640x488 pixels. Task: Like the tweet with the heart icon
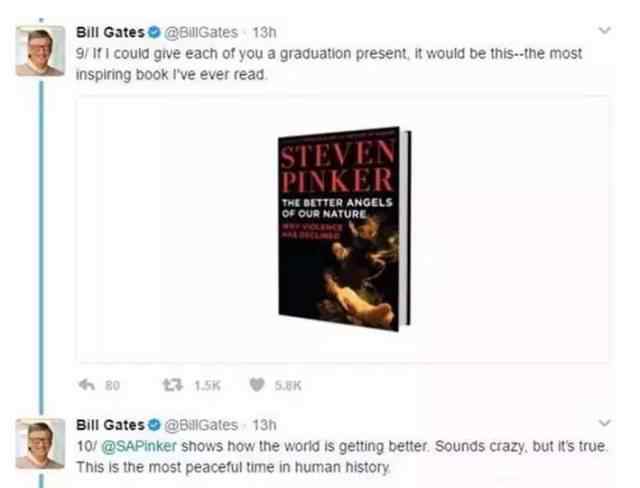tap(257, 385)
